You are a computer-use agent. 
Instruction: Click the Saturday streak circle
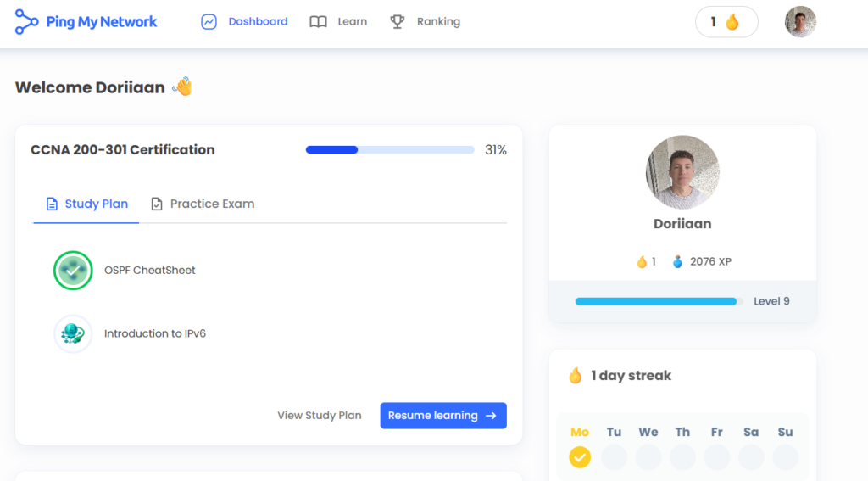coord(751,457)
